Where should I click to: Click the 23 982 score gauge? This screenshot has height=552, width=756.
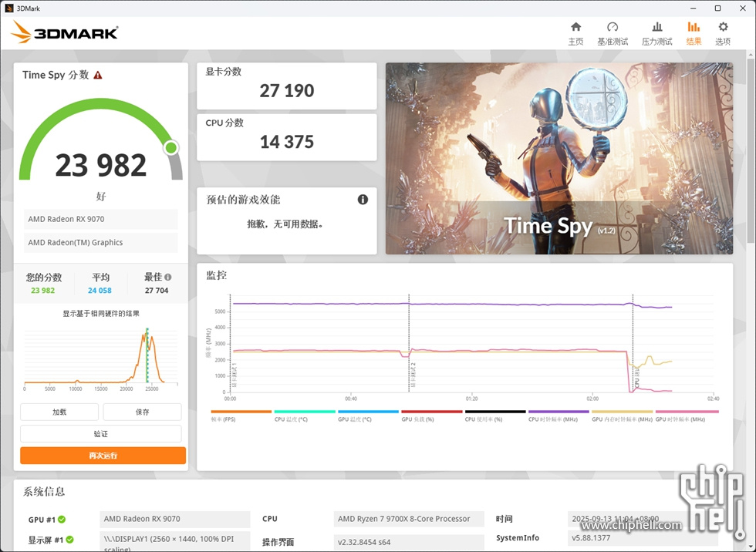tap(101, 140)
